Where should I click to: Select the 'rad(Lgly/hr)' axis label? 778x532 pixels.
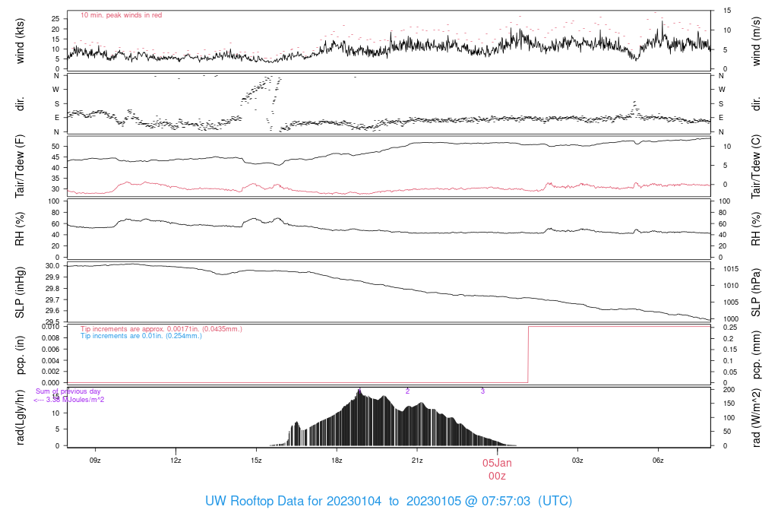coord(20,417)
